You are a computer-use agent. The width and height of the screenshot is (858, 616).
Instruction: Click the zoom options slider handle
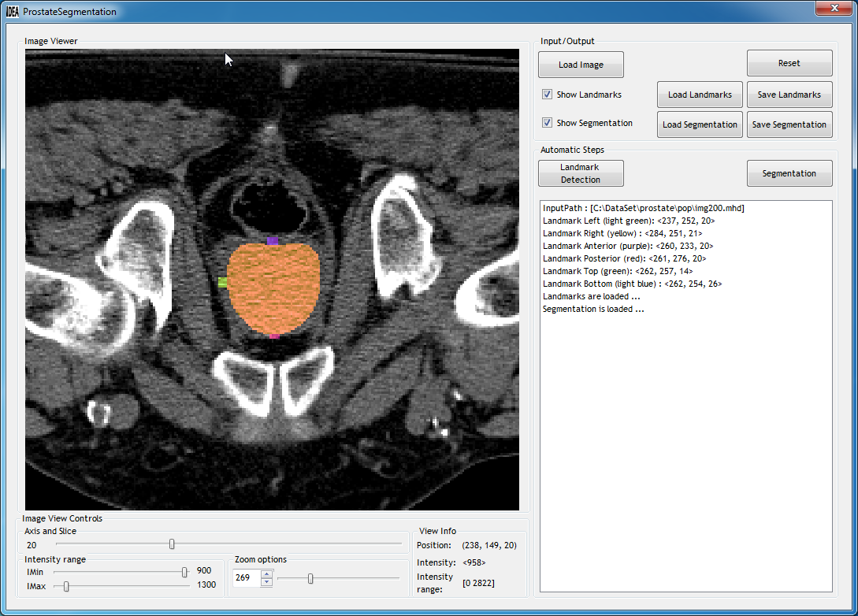tap(310, 577)
